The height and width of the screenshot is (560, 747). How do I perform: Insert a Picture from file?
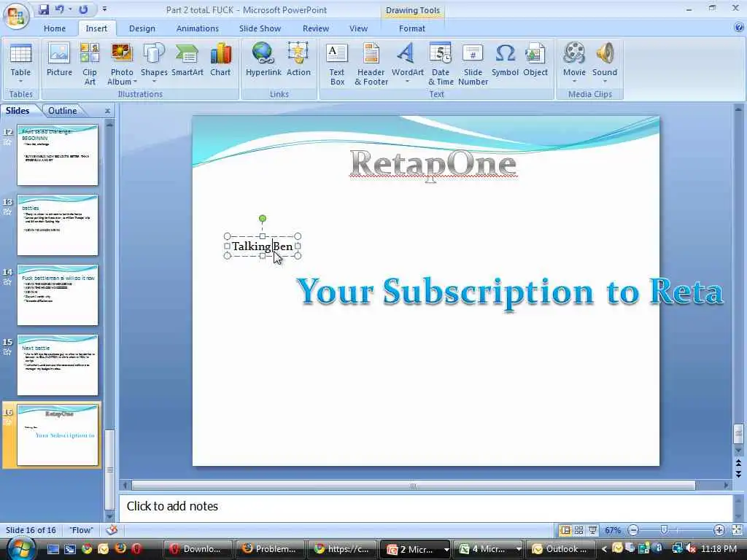59,60
